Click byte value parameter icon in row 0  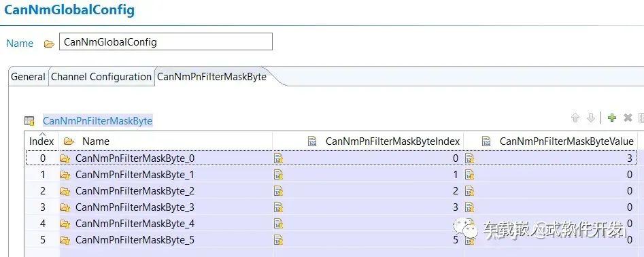tap(469, 158)
